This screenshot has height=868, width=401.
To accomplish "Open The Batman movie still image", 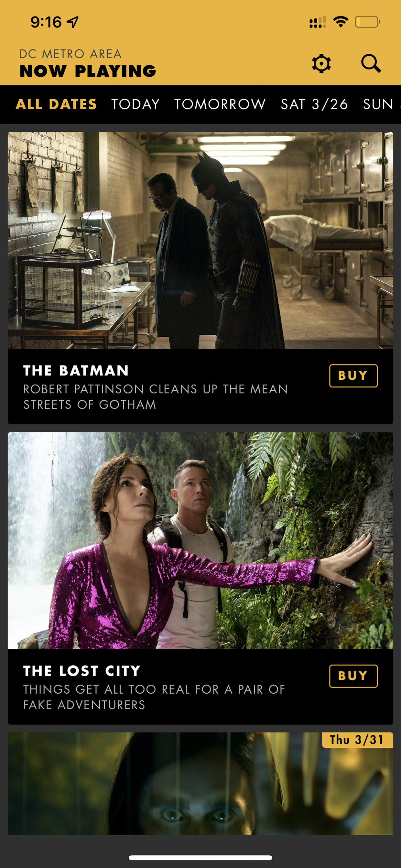I will [200, 240].
